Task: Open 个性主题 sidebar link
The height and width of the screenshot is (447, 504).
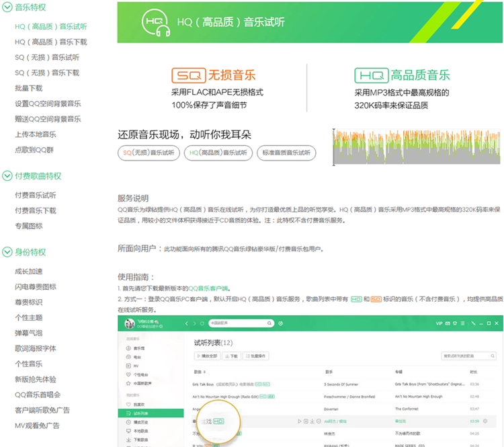Action: (29, 318)
